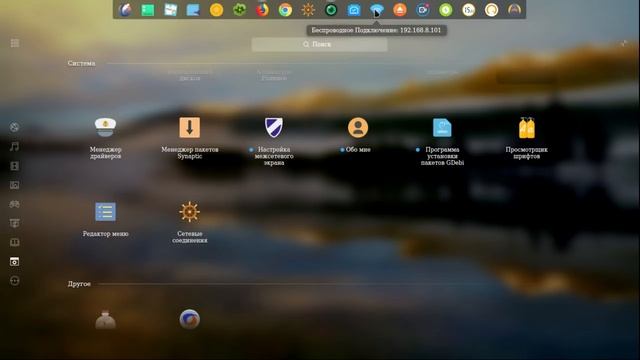Click the Система section header
The image size is (640, 360).
82,63
